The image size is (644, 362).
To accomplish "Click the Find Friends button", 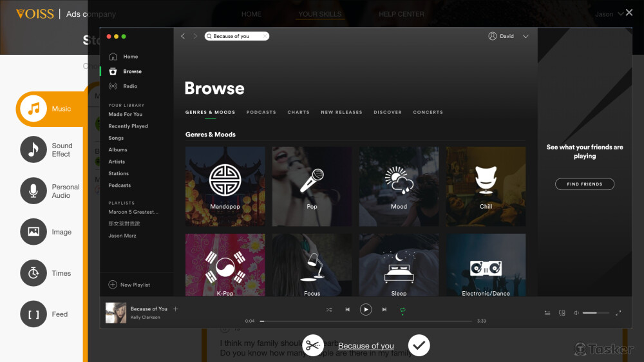I will [585, 184].
